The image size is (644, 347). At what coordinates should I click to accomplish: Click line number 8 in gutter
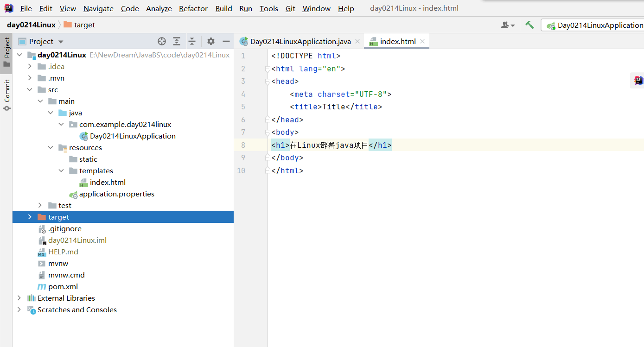[x=243, y=145]
